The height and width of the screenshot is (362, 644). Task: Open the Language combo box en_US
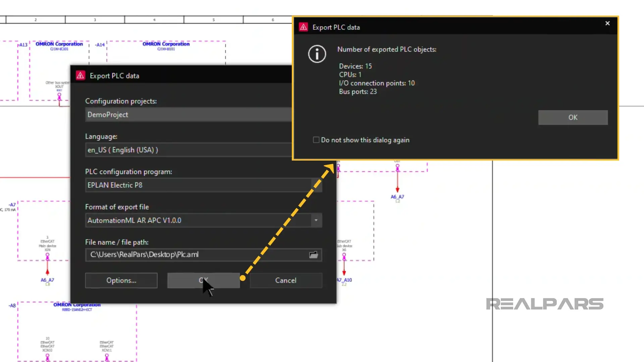pyautogui.click(x=189, y=150)
